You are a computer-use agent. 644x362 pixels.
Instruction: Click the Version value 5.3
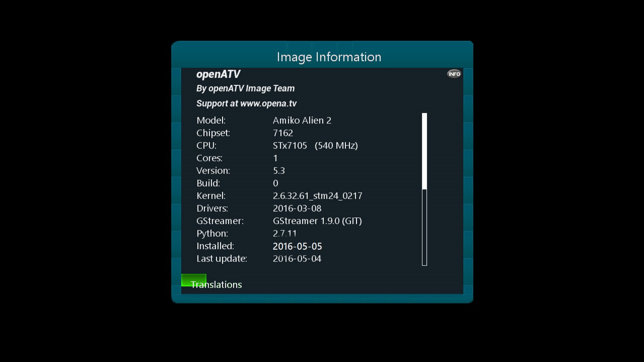279,171
